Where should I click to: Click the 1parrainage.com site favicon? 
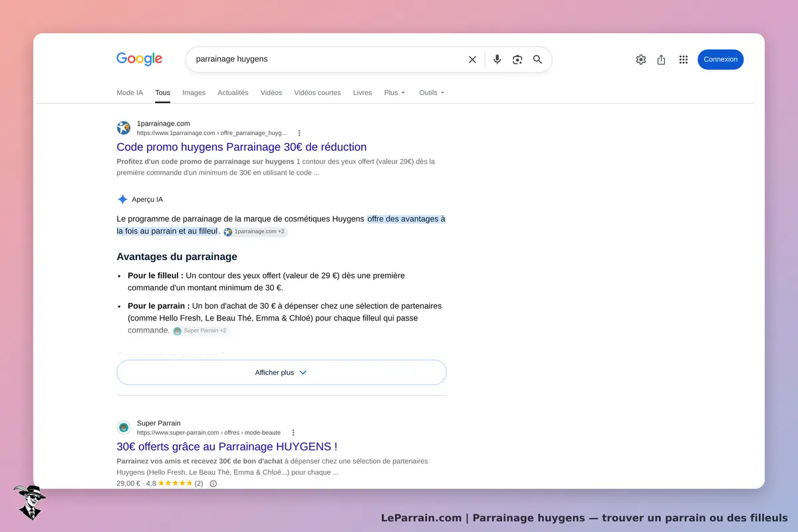(x=124, y=128)
